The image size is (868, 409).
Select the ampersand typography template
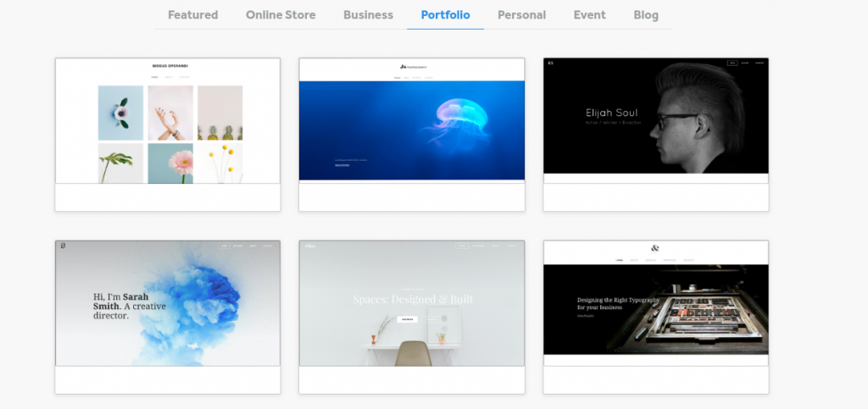[656, 317]
